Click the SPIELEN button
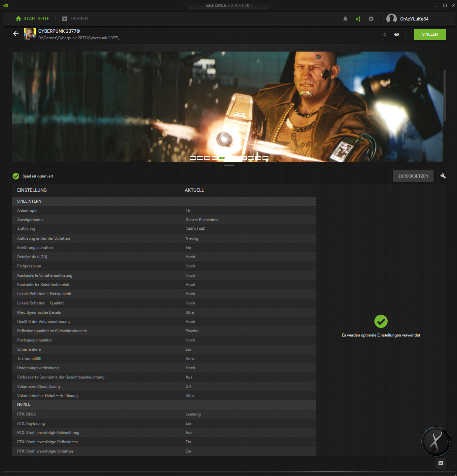457x476 pixels. click(430, 34)
